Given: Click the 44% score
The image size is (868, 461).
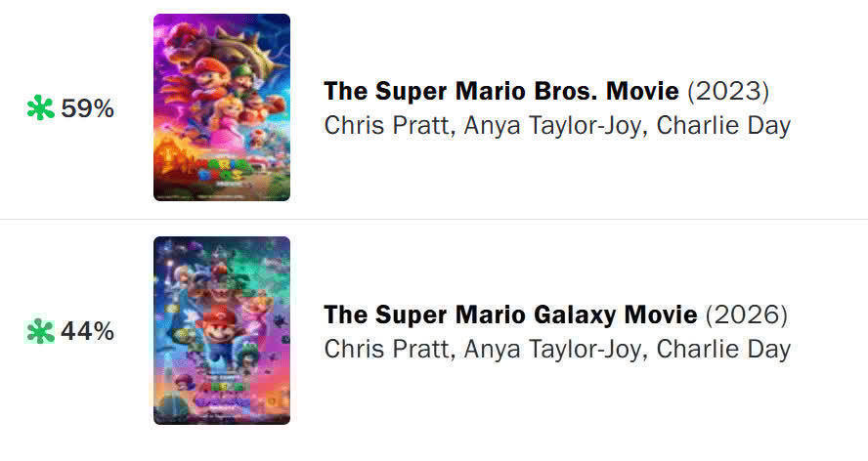Looking at the screenshot, I should click(x=88, y=332).
